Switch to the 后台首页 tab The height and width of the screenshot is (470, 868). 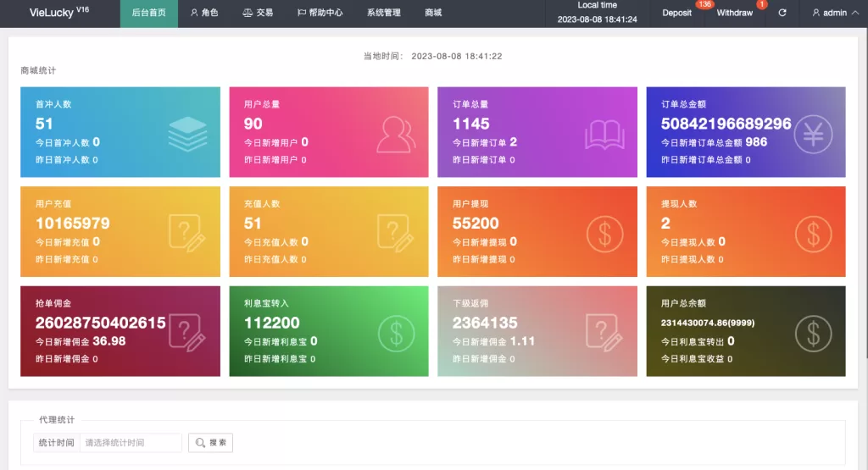(149, 14)
